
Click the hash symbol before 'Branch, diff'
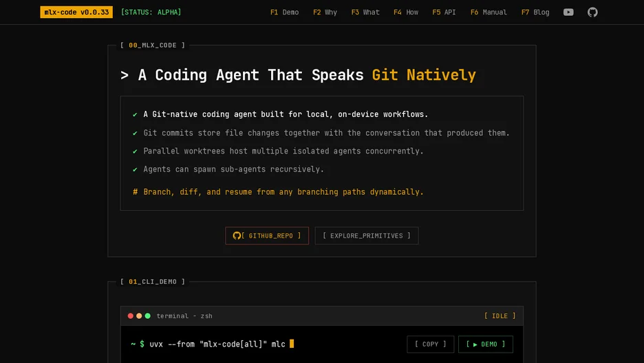(135, 192)
